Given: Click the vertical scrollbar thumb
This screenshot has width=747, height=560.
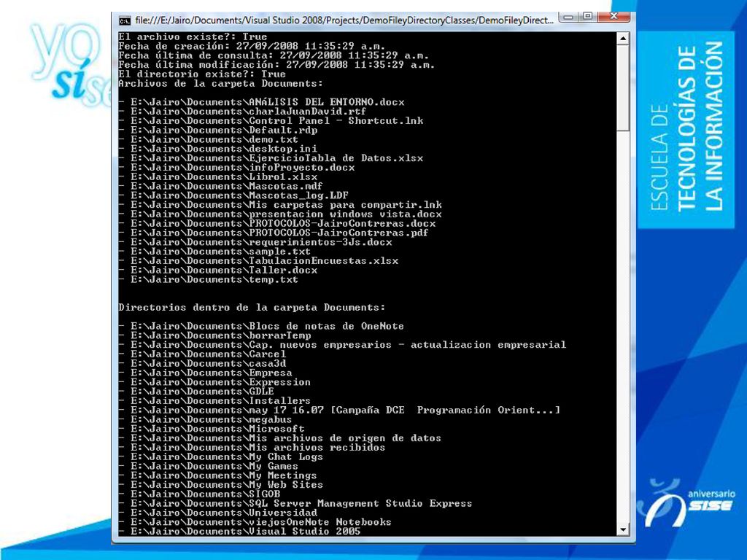Looking at the screenshot, I should point(623,88).
